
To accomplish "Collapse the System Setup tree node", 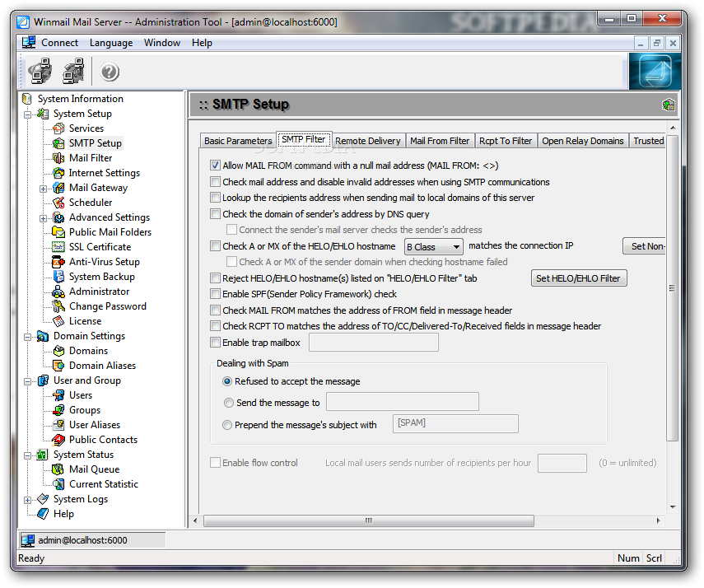I will (28, 114).
